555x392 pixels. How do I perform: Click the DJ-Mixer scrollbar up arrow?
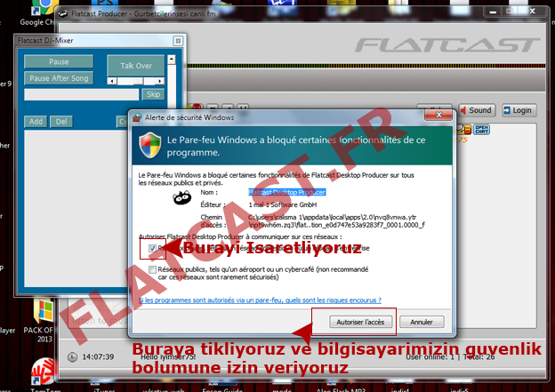click(x=172, y=60)
